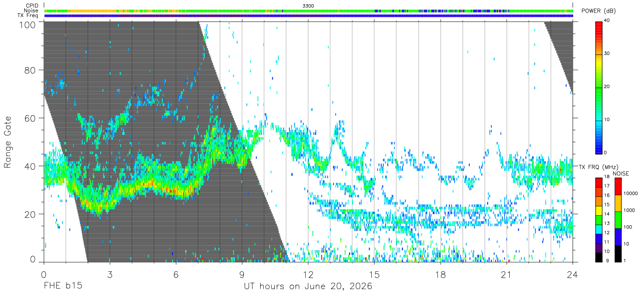This screenshot has height=297, width=644.
Task: Click the NOISE color scale bar
Action: click(x=618, y=219)
